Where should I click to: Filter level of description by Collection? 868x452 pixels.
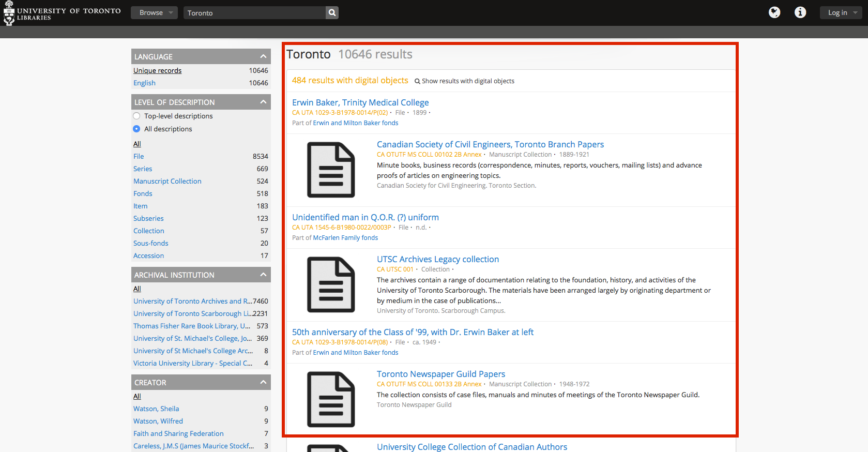tap(149, 231)
